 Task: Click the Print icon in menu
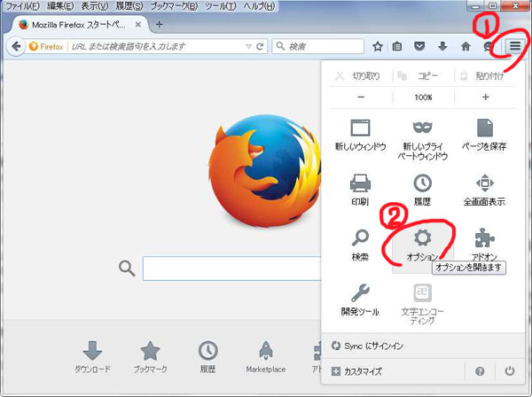pos(360,185)
